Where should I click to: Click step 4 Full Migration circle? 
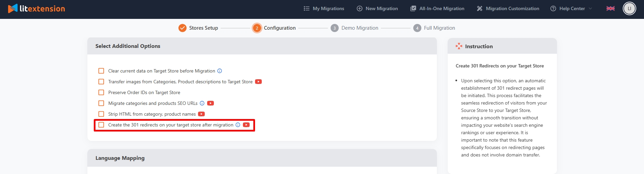(x=417, y=28)
